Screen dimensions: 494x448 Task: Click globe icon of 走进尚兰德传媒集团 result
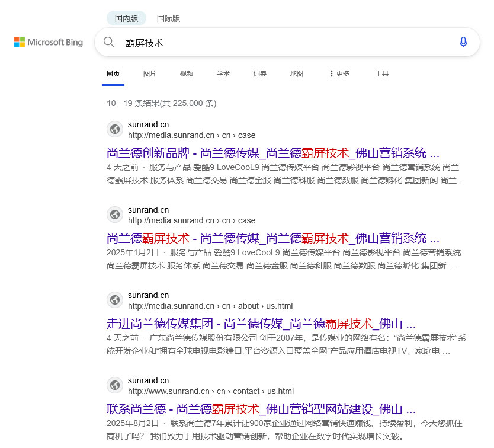pyautogui.click(x=115, y=300)
